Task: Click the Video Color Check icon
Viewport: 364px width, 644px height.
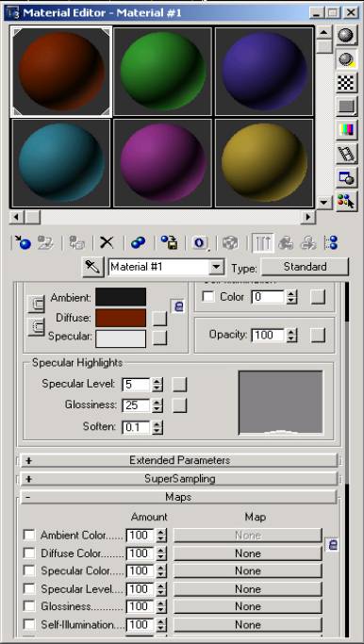Action: 346,130
